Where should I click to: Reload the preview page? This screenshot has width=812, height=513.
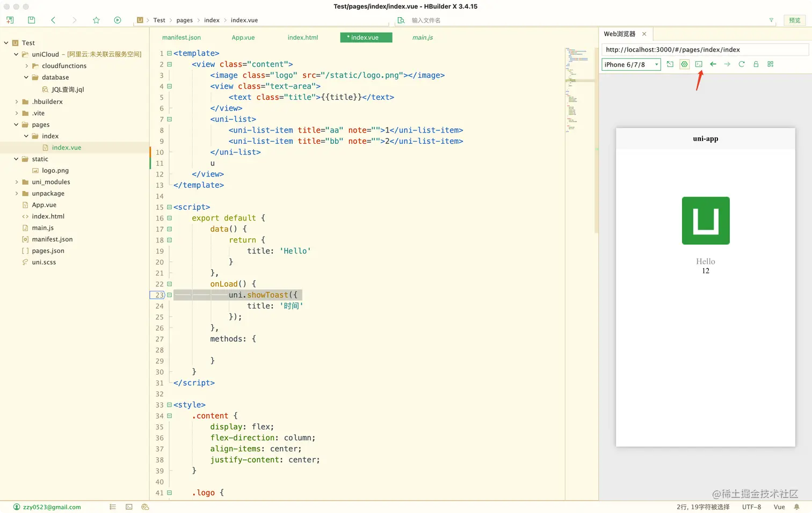point(742,64)
